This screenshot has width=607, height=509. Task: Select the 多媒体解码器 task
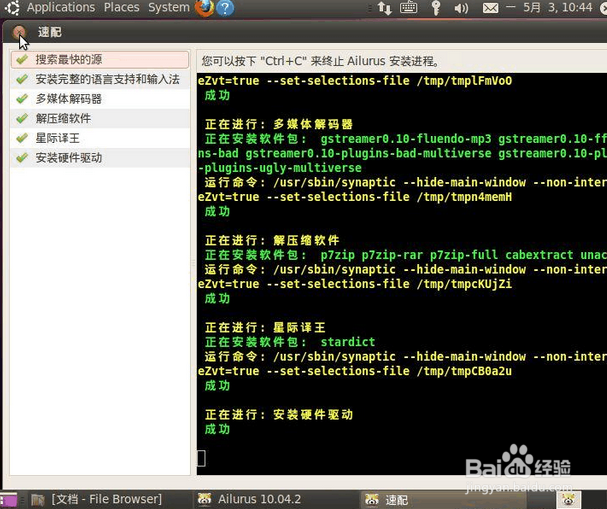point(100,99)
